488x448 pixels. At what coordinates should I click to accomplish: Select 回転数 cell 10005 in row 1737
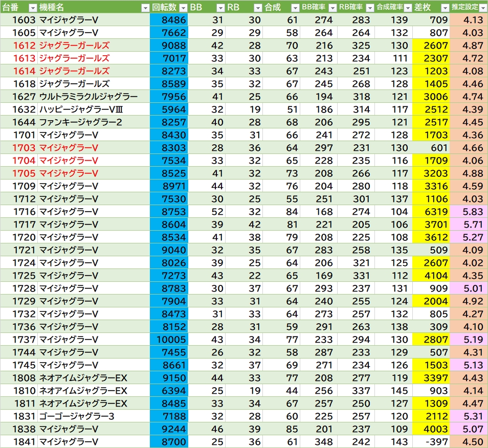169,340
